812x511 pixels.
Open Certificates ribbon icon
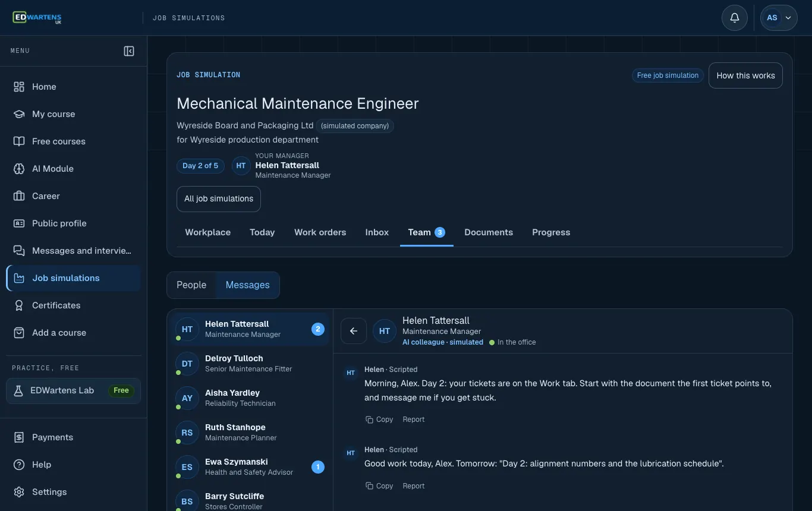coord(19,305)
